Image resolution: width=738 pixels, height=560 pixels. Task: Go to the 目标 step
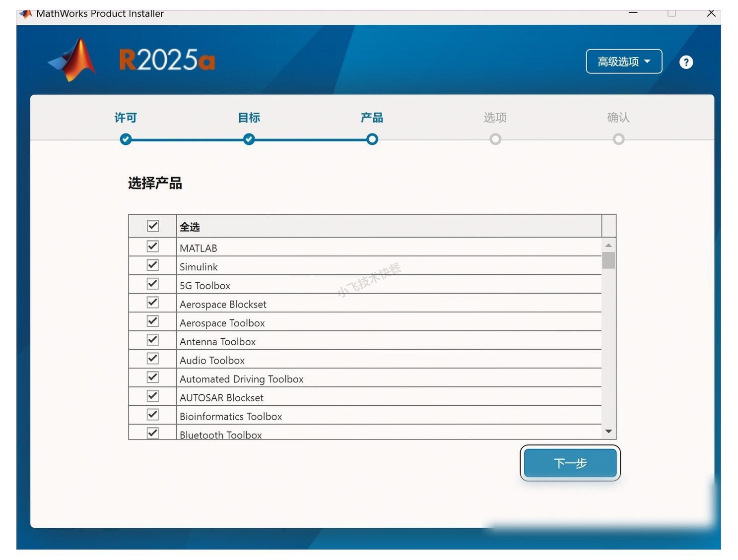[249, 118]
